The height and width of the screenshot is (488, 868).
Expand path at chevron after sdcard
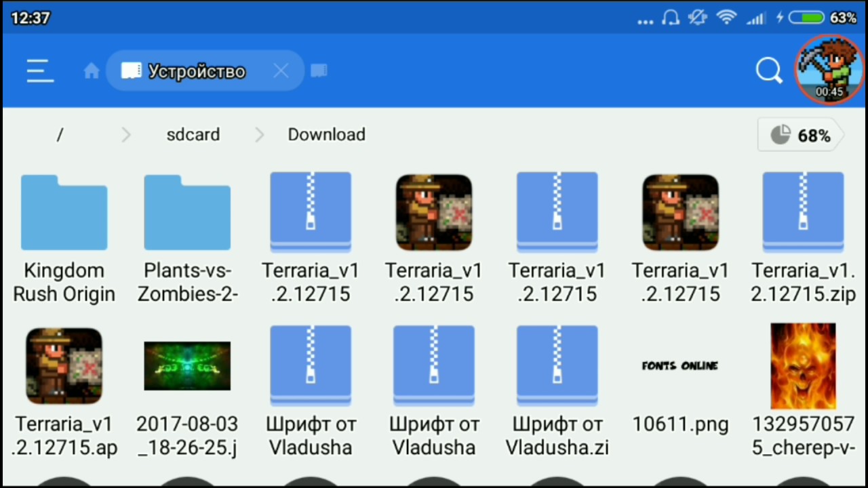click(259, 135)
